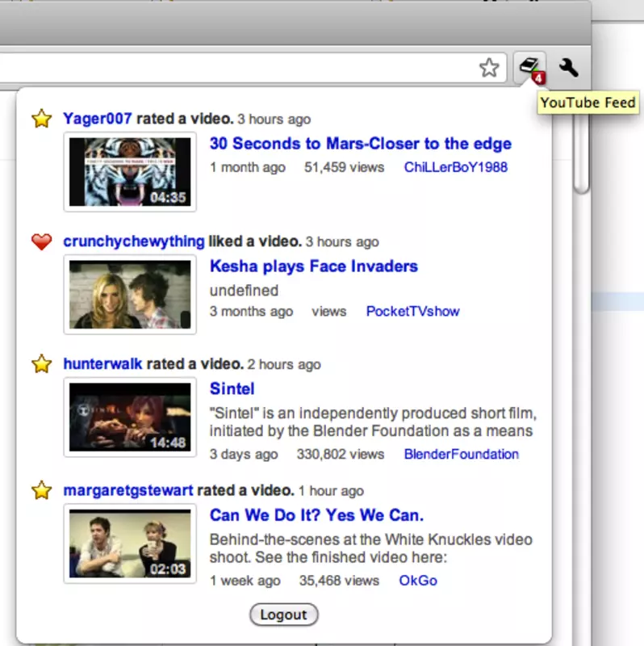
Task: Click the star icon beside hunterwalk
Action: (x=42, y=364)
